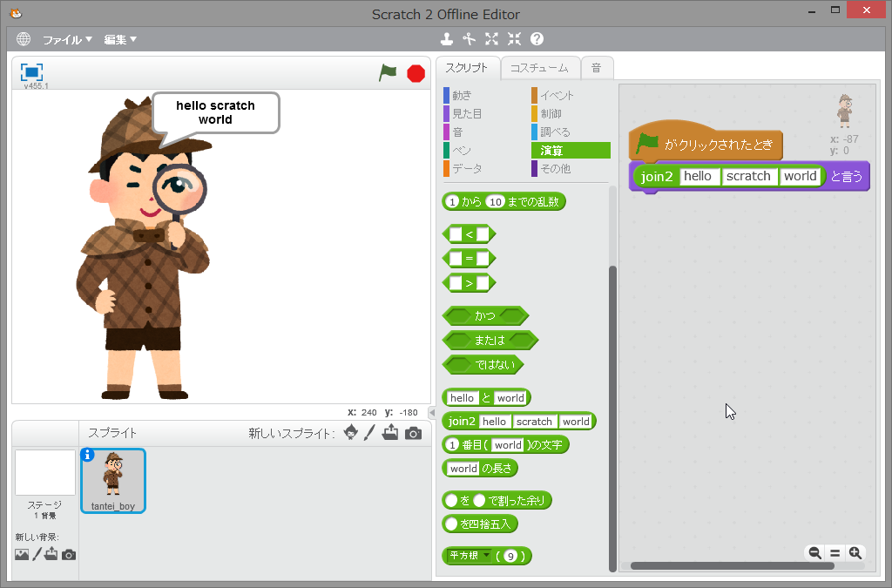Switch to the スクリプト tab
The image size is (892, 588).
467,68
